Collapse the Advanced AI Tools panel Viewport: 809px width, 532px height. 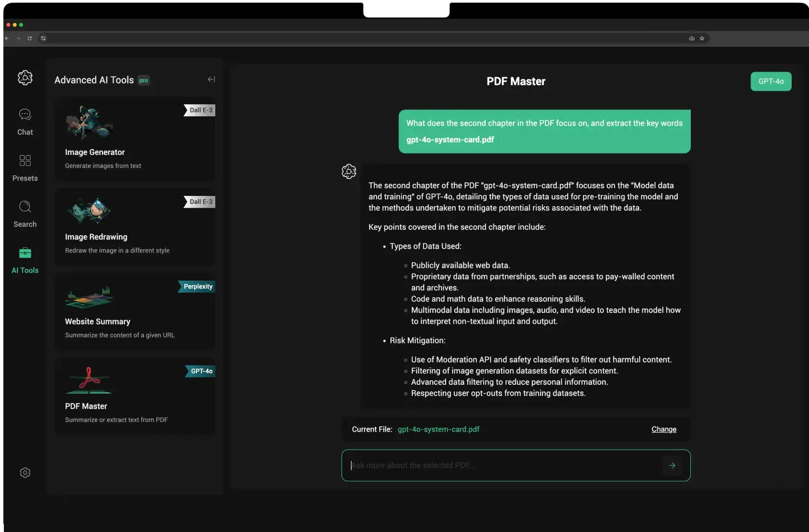pyautogui.click(x=211, y=79)
